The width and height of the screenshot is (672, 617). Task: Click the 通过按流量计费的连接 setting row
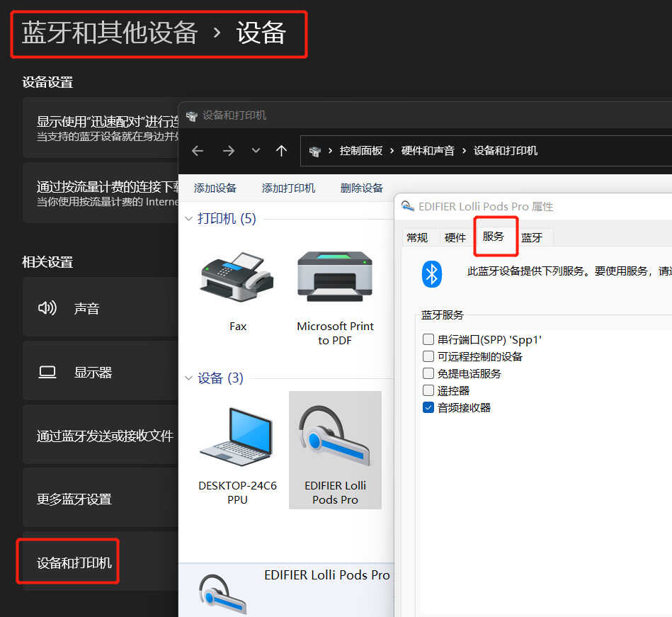tap(101, 193)
